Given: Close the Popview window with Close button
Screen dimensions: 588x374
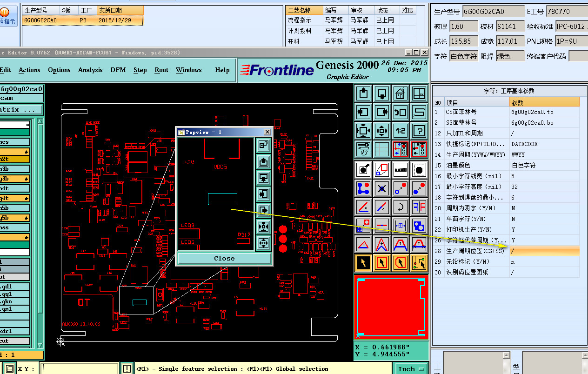Looking at the screenshot, I should pos(224,258).
